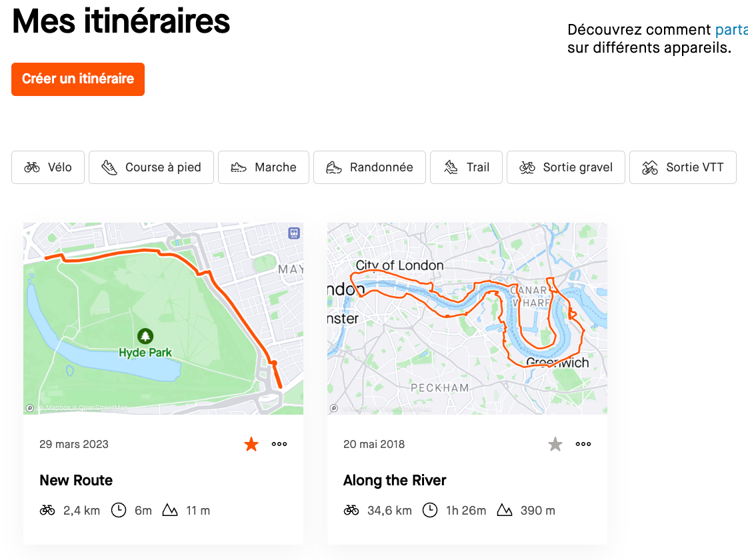Filter routes by Vélo
This screenshot has width=748, height=560.
48,167
